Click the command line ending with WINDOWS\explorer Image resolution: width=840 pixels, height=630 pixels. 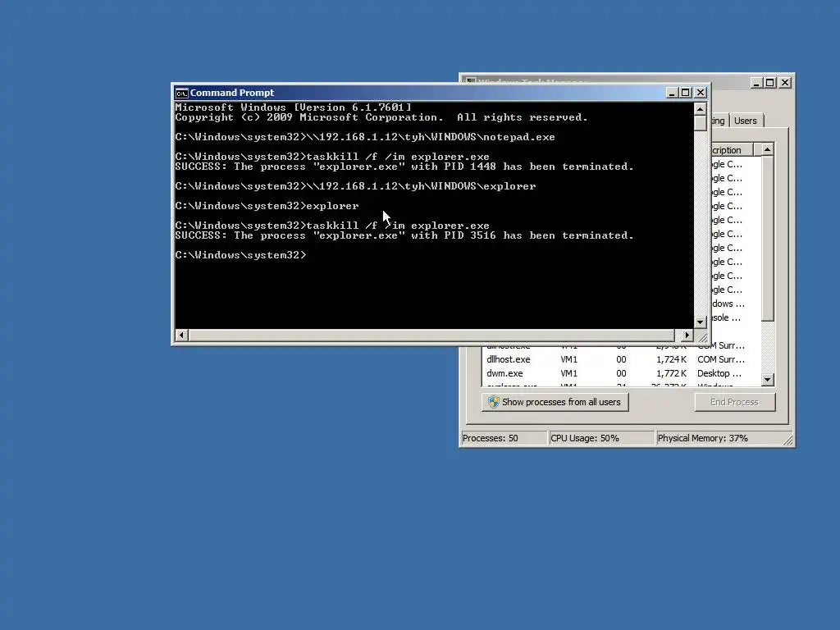[x=355, y=186]
